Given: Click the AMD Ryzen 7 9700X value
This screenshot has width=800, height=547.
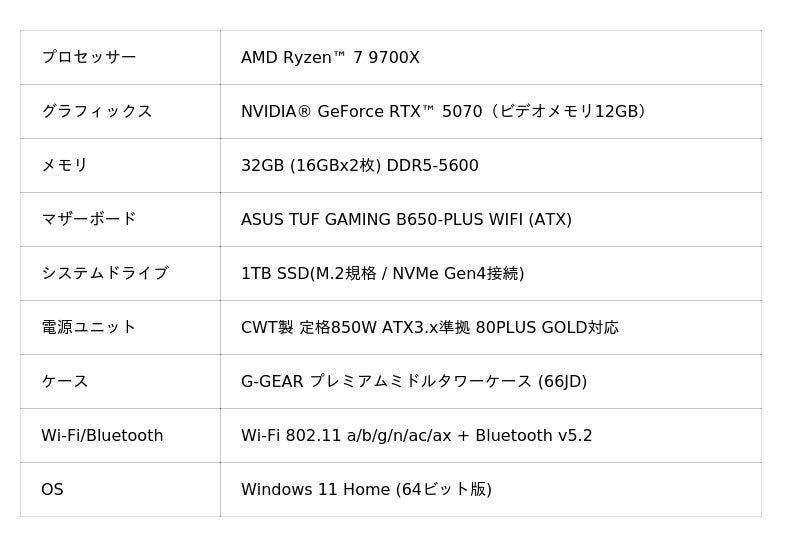Looking at the screenshot, I should (330, 57).
